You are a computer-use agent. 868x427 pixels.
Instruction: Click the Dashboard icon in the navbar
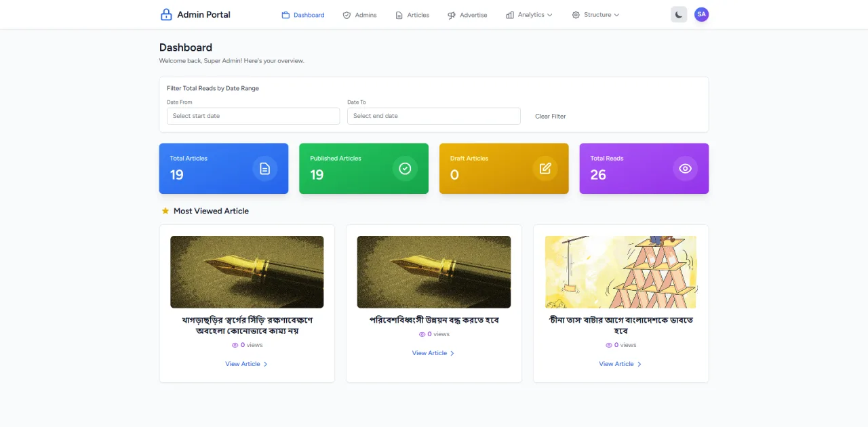pos(285,15)
